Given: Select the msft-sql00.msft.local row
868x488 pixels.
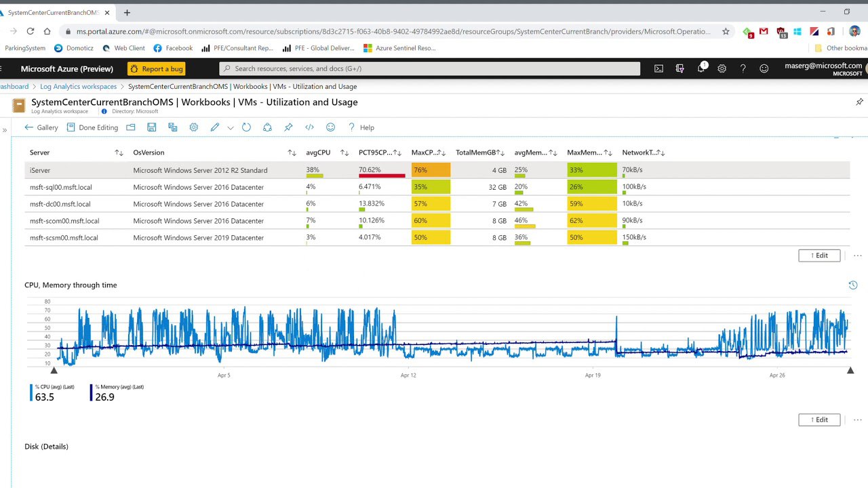Looking at the screenshot, I should (437, 187).
